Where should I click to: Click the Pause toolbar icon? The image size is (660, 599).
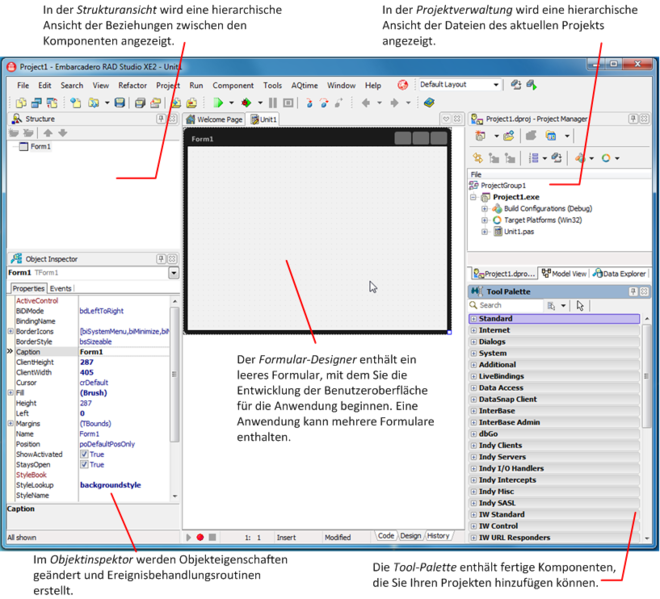coord(273,103)
